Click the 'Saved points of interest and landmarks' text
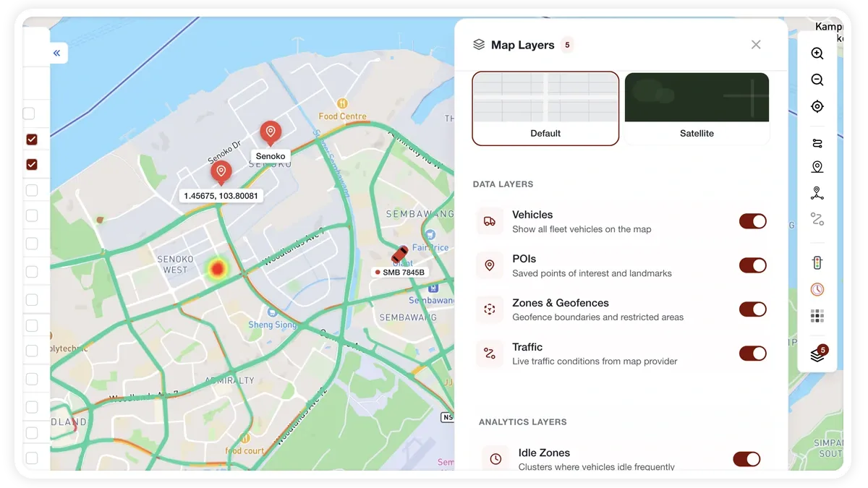This screenshot has width=868, height=488. pyautogui.click(x=592, y=273)
